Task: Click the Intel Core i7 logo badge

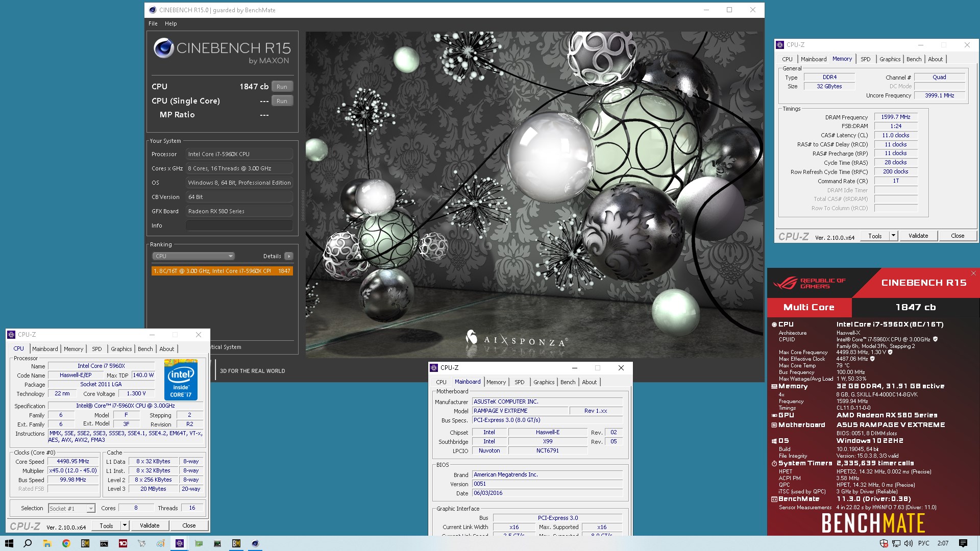Action: click(x=181, y=380)
